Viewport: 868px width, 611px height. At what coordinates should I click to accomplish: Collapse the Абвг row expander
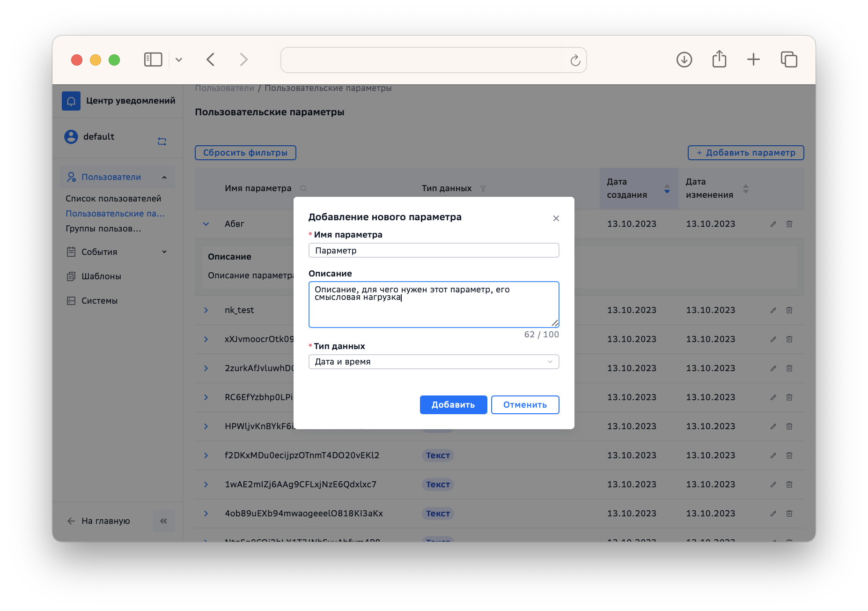(206, 224)
